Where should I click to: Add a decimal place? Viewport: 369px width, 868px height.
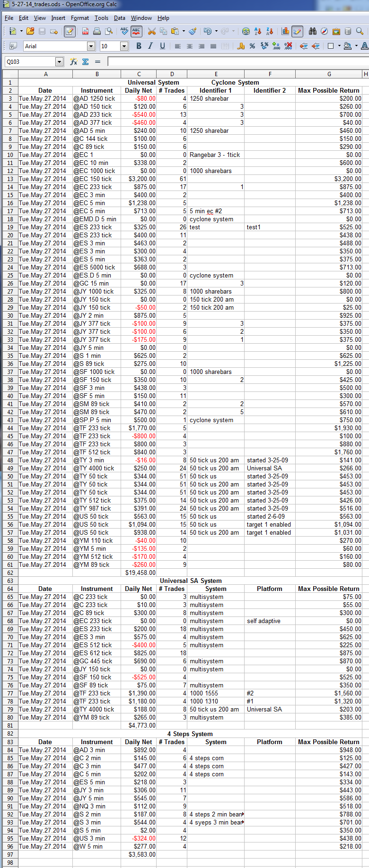coord(276,46)
